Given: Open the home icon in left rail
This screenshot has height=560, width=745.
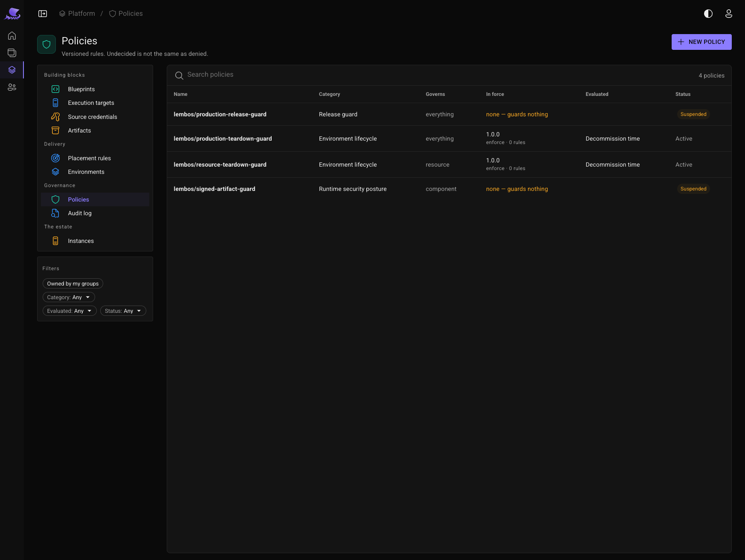Looking at the screenshot, I should 12,36.
